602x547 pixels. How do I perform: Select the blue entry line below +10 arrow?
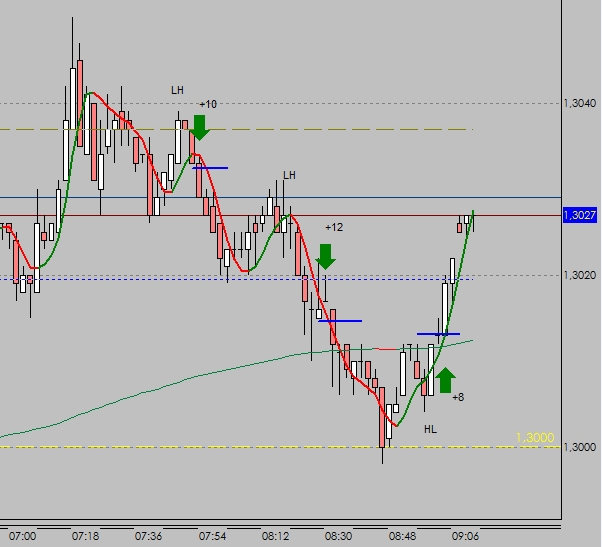210,168
